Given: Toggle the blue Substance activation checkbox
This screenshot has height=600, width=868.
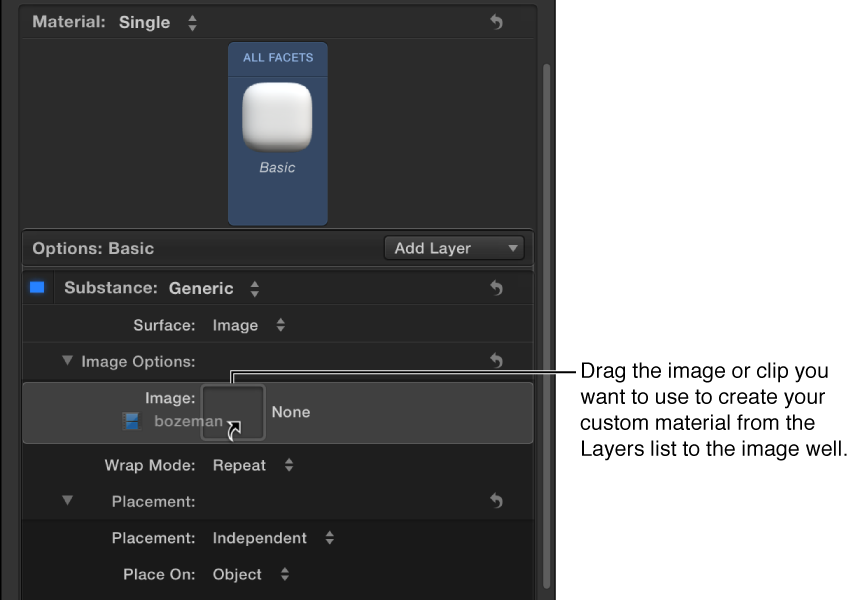Looking at the screenshot, I should click(38, 287).
